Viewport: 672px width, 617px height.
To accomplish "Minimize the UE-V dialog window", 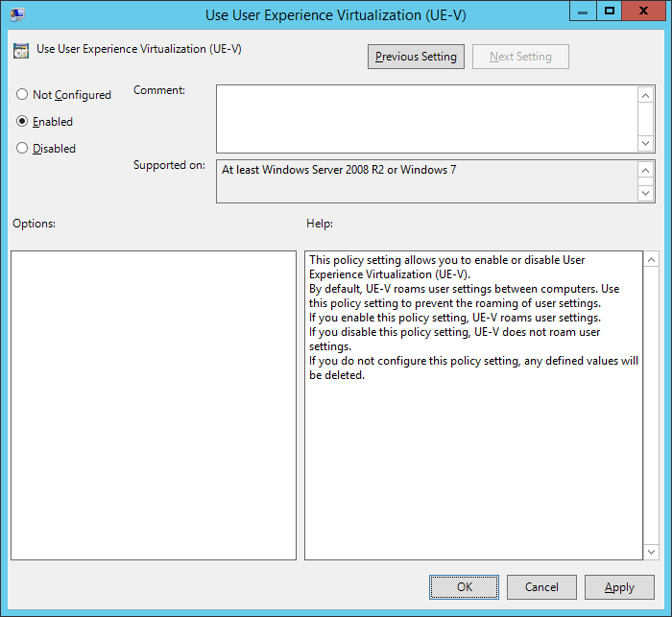I will (583, 12).
